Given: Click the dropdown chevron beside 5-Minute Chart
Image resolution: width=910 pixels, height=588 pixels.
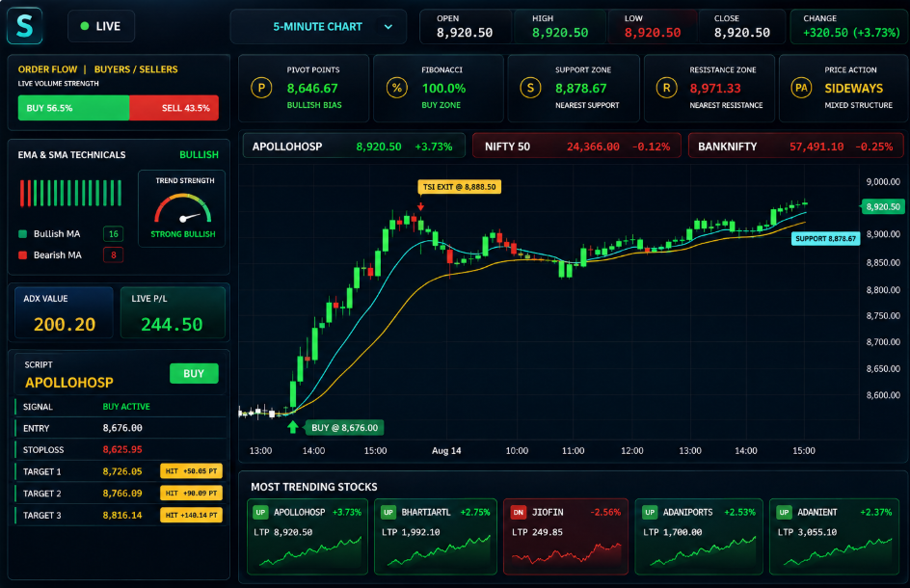Looking at the screenshot, I should (388, 27).
